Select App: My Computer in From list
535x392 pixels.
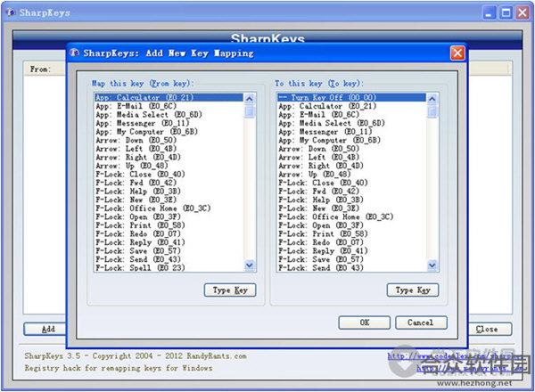169,132
